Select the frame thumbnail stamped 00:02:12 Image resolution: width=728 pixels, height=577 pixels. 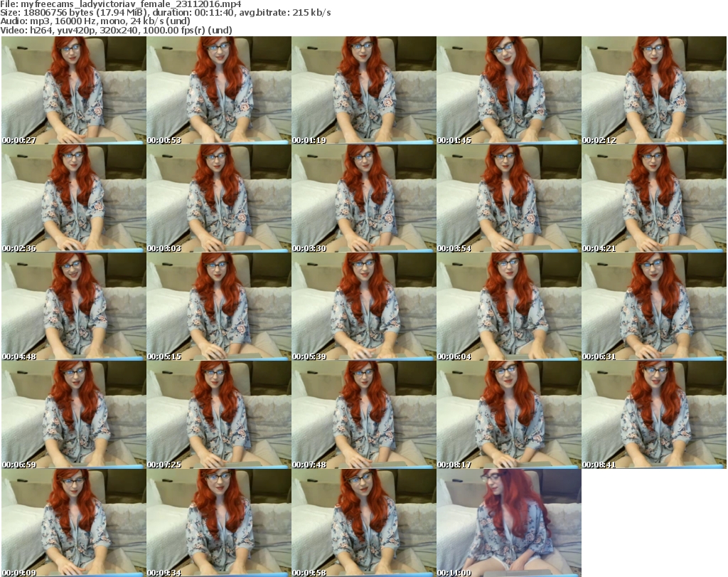[654, 90]
